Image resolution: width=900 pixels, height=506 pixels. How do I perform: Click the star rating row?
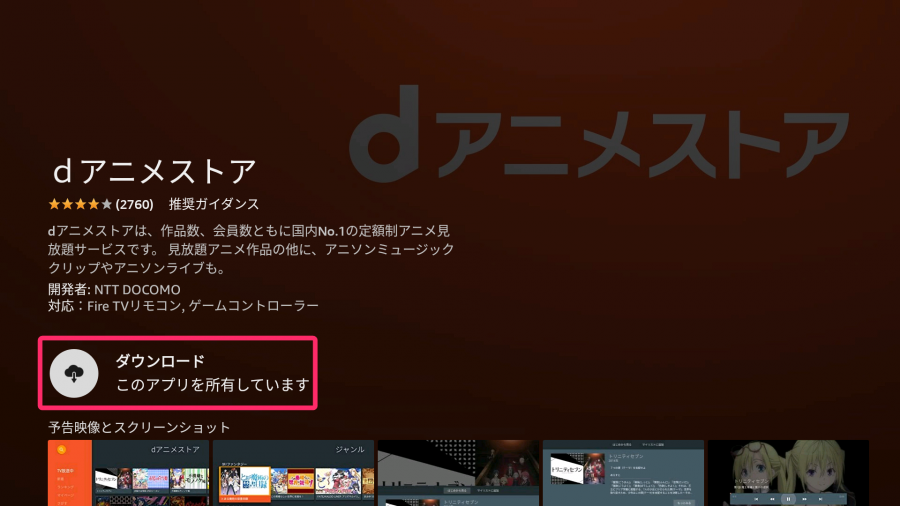(x=80, y=204)
